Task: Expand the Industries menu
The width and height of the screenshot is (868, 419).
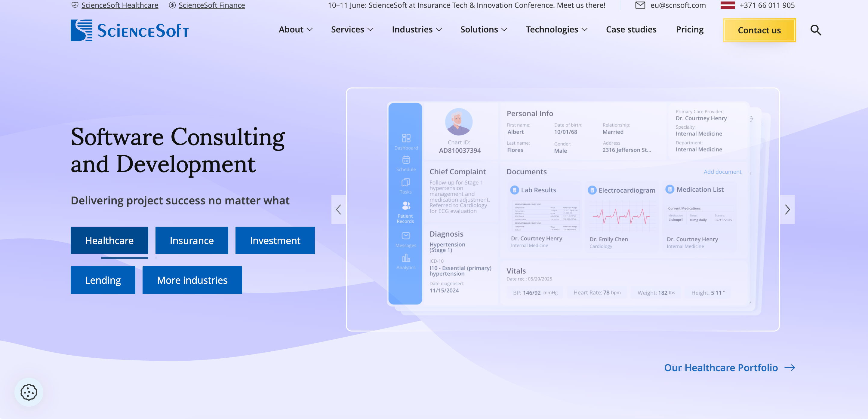Action: (417, 30)
